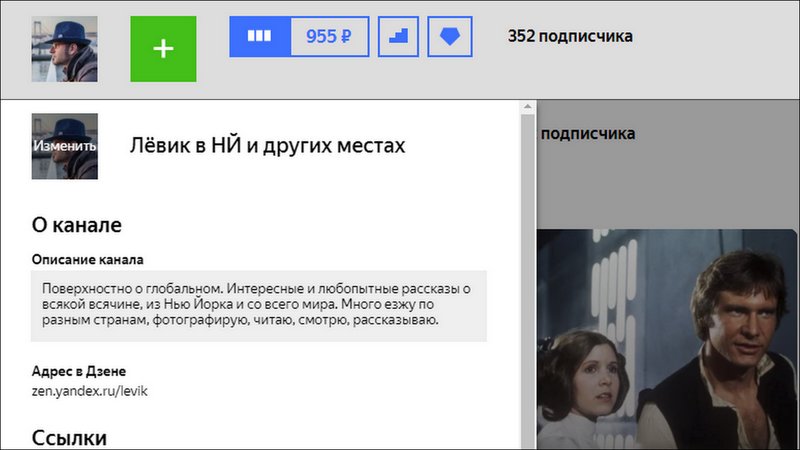Viewport: 800px width, 450px height.
Task: Click the подписчика text behind the panel
Action: 588,133
